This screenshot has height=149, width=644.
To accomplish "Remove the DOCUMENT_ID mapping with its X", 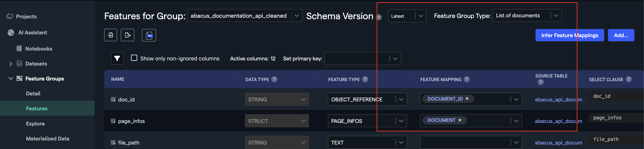I will pyautogui.click(x=467, y=99).
